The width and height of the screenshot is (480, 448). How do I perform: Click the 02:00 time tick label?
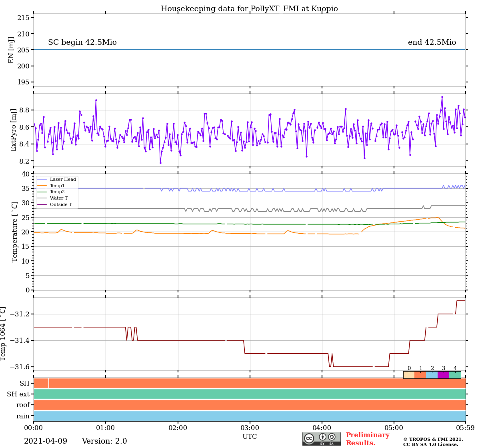coord(178,428)
